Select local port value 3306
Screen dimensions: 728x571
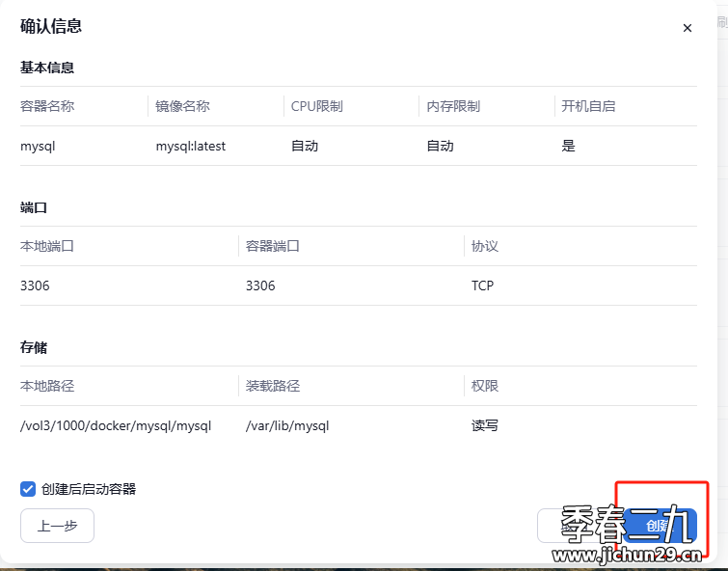tap(35, 285)
